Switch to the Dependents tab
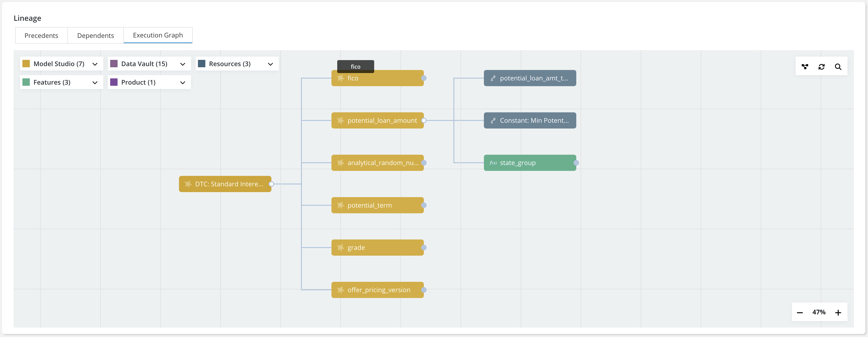The image size is (868, 337). pyautogui.click(x=95, y=35)
